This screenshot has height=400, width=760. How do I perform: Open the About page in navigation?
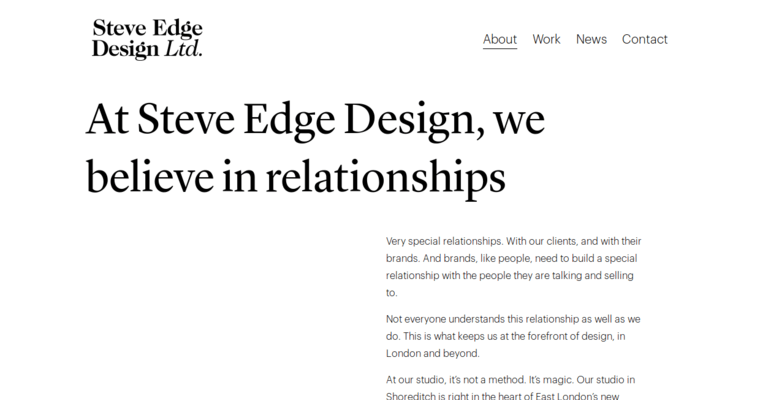tap(500, 40)
